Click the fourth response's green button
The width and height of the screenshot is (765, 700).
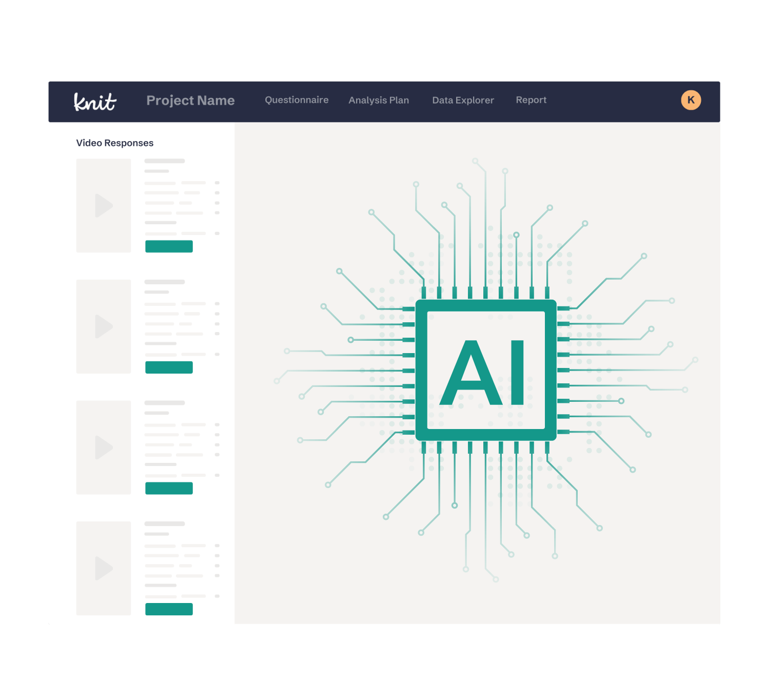tap(169, 609)
